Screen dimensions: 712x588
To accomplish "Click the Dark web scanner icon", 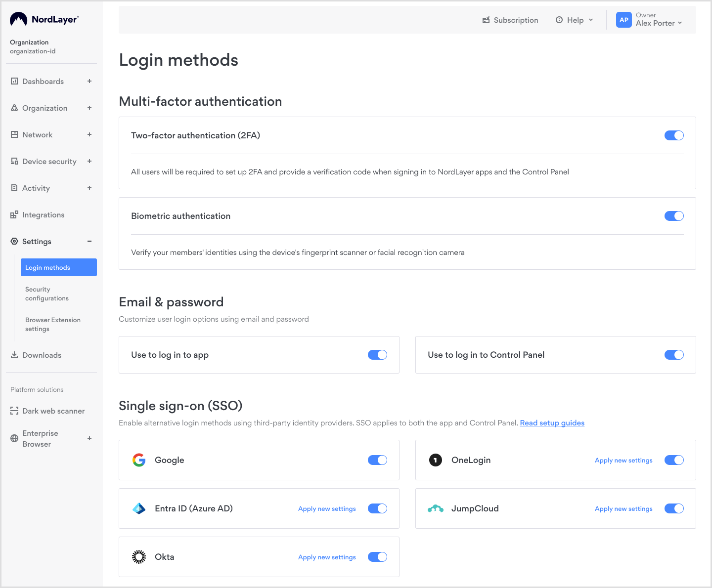I will coord(14,411).
